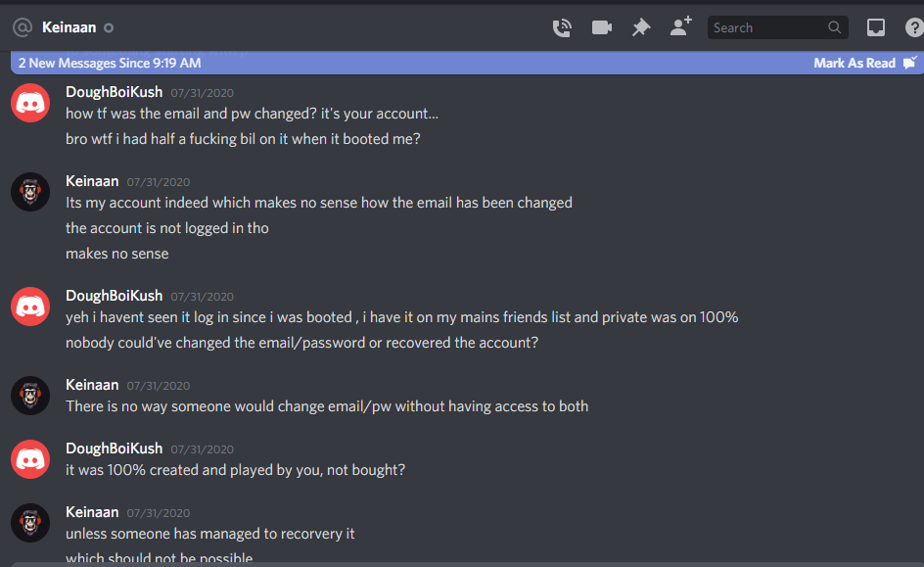Open pinned messages
Screen dimensions: 924x567
click(x=640, y=27)
